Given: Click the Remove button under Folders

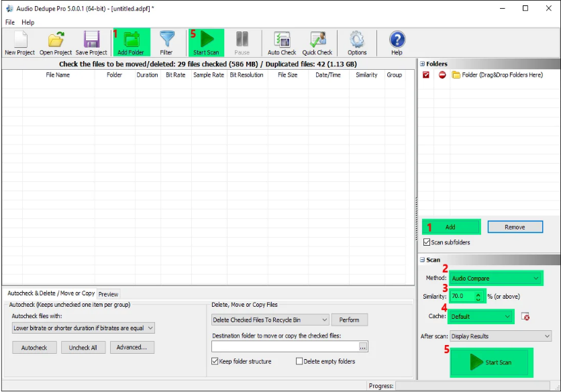Looking at the screenshot, I should pyautogui.click(x=515, y=227).
